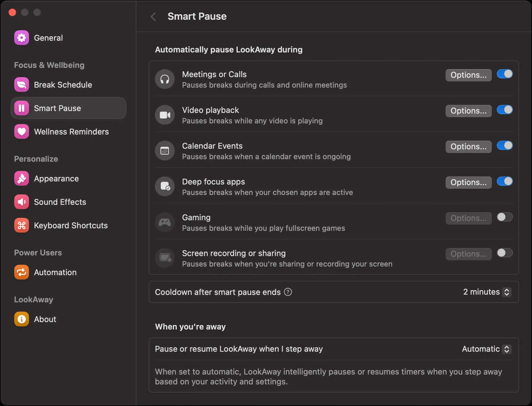Disable the Video playback toggle
This screenshot has width=532, height=406.
505,110
